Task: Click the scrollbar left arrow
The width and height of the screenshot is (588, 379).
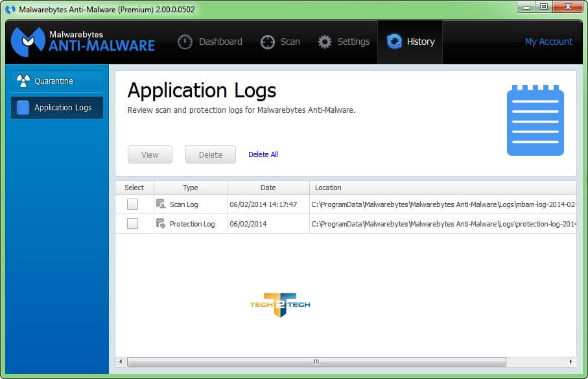Action: click(x=121, y=361)
